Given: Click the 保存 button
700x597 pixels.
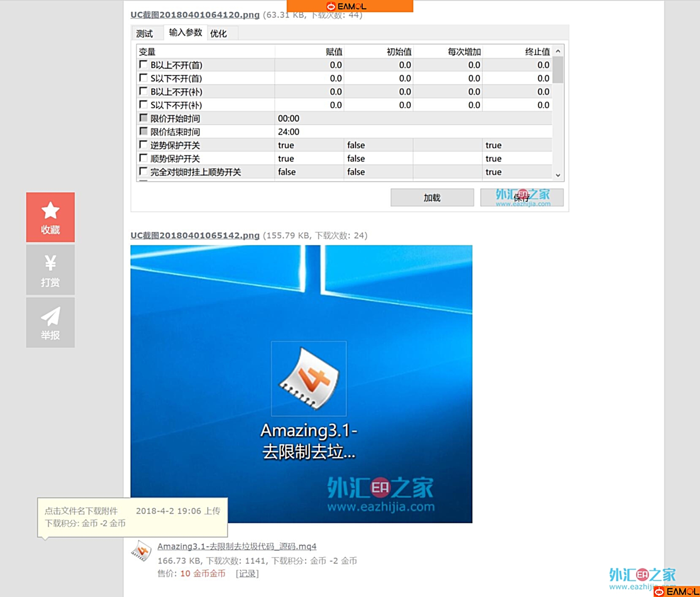Looking at the screenshot, I should coord(522,197).
